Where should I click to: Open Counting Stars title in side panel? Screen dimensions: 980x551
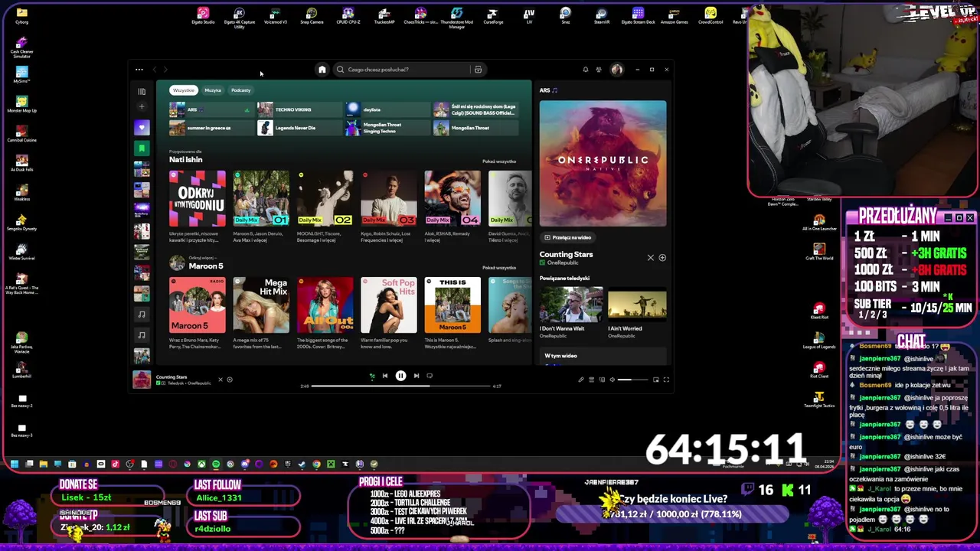click(x=566, y=254)
